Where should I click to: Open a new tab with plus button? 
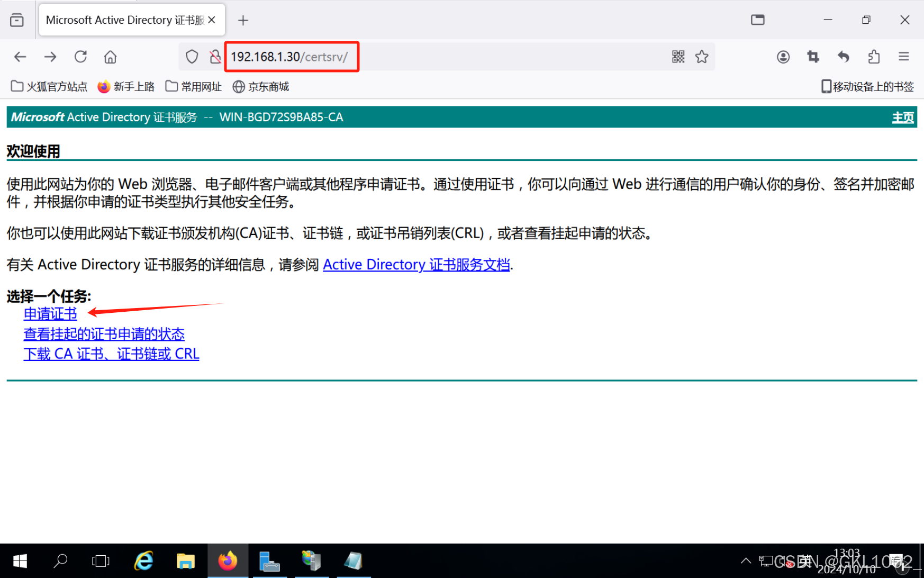tap(243, 20)
